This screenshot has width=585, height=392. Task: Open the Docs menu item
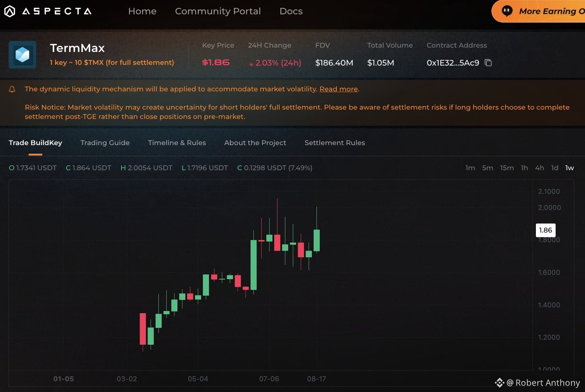pyautogui.click(x=291, y=11)
